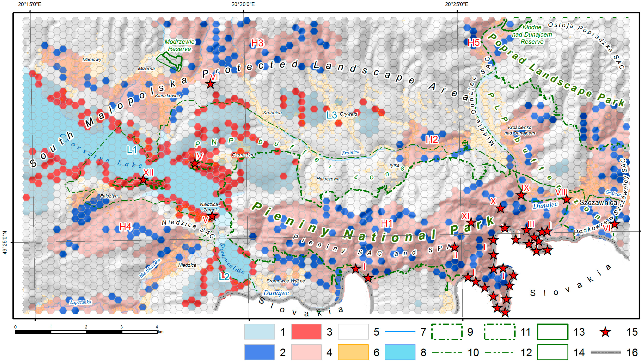Click the star marker at Niedzica-Zamek (V)

(x=212, y=216)
